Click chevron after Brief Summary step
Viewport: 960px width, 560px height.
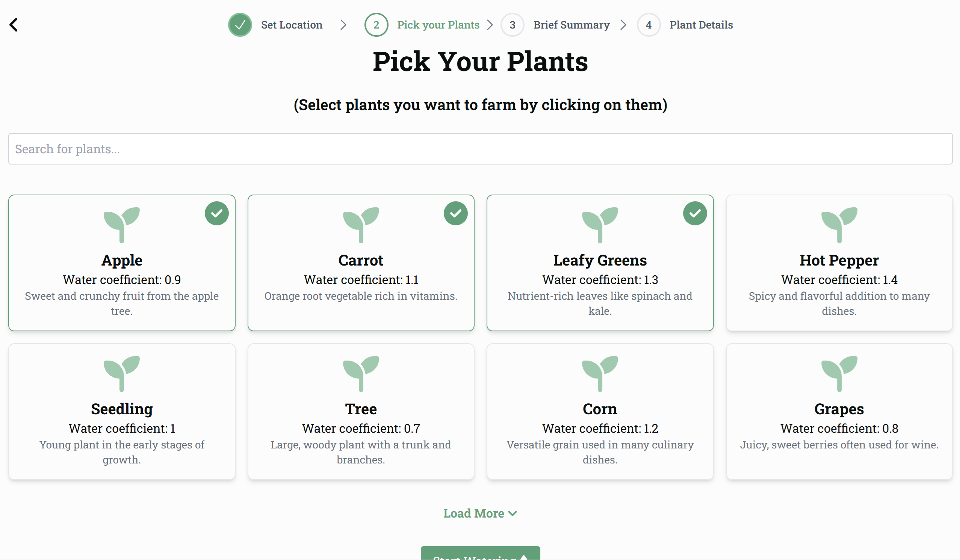click(x=623, y=25)
